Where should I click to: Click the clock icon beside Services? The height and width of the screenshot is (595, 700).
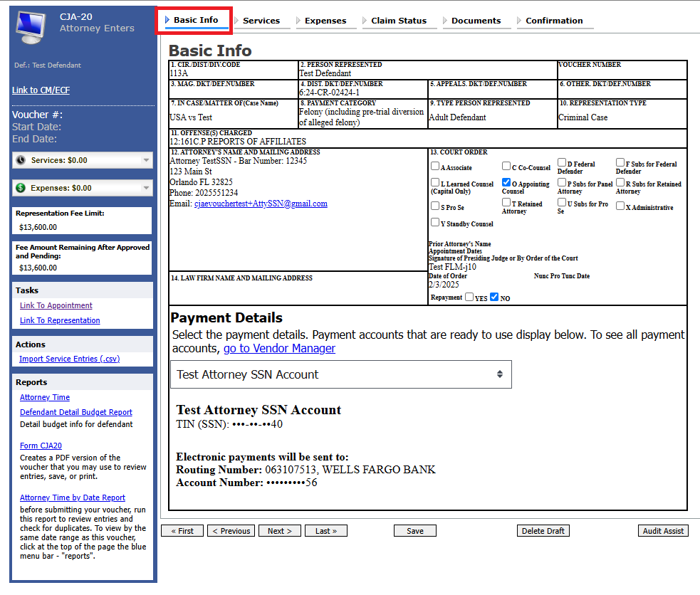[x=21, y=160]
